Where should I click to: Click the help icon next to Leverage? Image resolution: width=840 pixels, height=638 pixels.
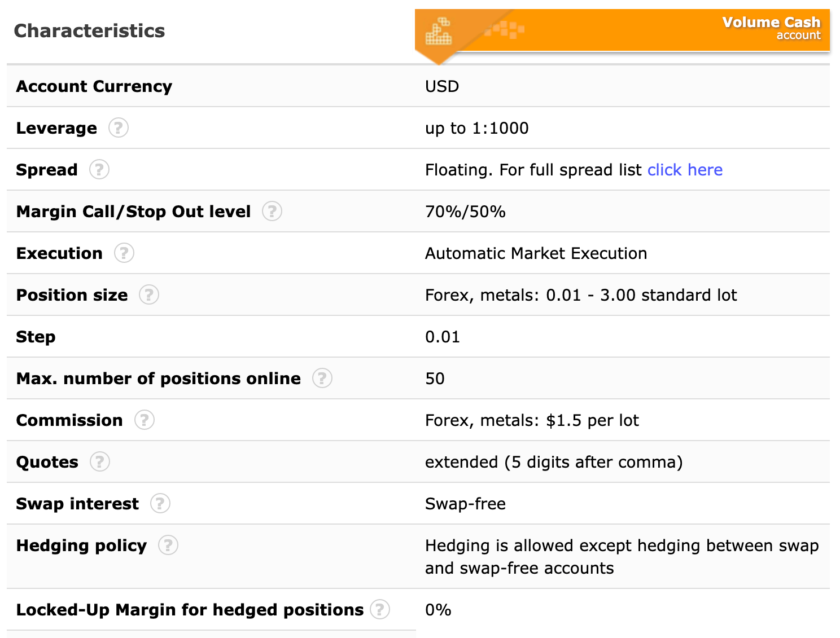[x=119, y=128]
